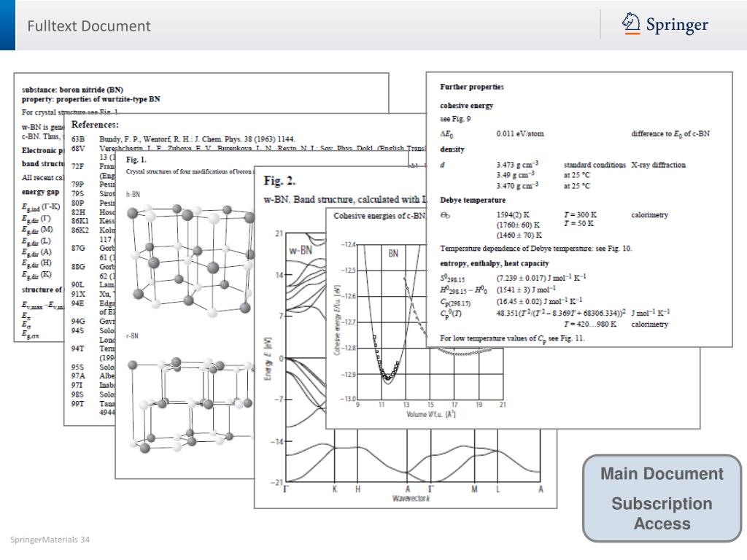
Task: Click the 'SpringerMaterials 34' footer text
Action: [x=50, y=540]
